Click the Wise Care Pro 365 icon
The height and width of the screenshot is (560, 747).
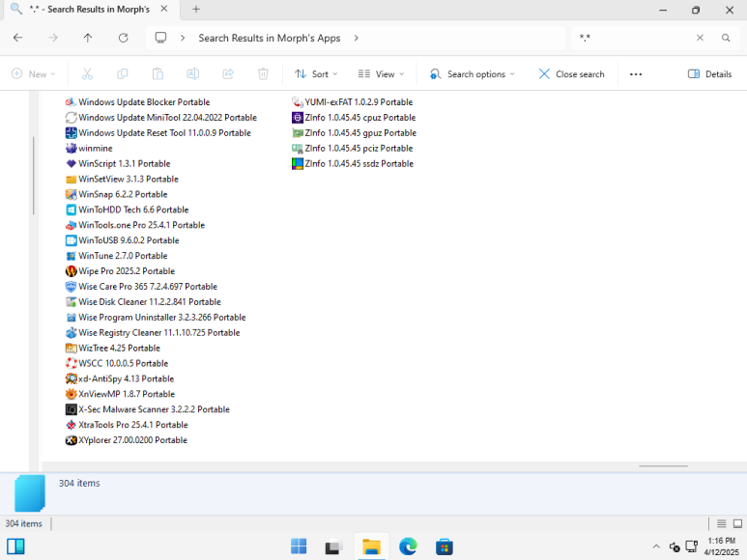coord(71,287)
